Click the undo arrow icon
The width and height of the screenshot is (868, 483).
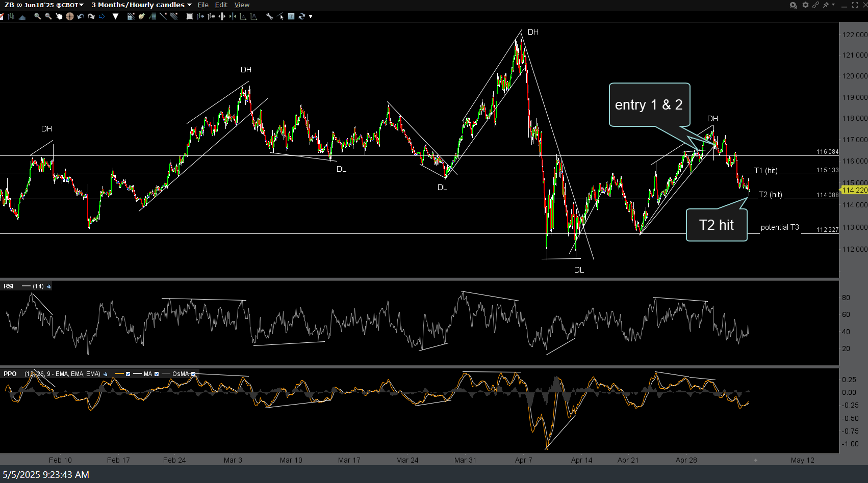81,16
